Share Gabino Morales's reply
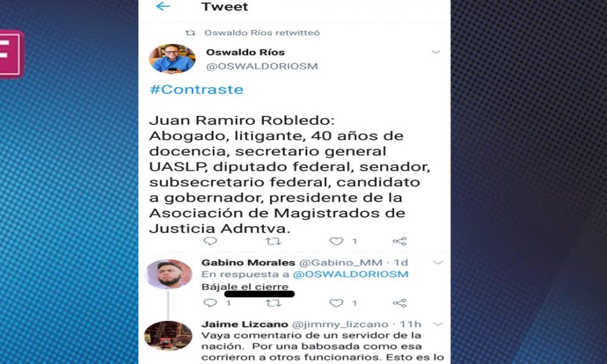This screenshot has width=607, height=364. [399, 303]
